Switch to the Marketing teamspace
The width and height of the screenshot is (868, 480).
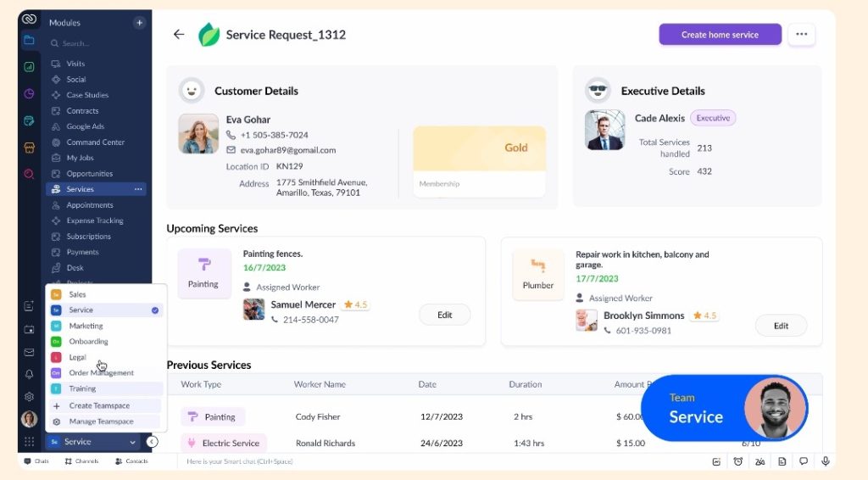105,327
